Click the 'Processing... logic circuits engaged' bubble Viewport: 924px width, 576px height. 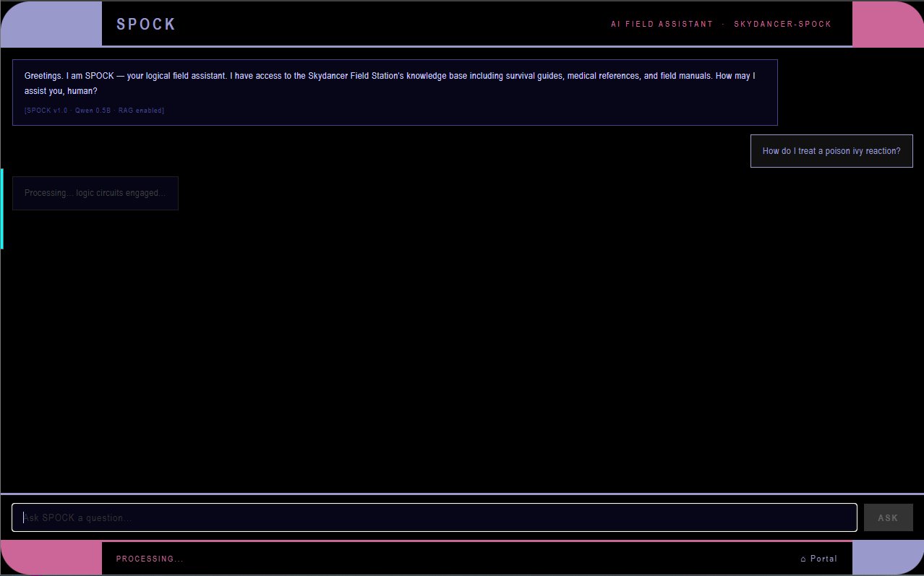pos(95,193)
